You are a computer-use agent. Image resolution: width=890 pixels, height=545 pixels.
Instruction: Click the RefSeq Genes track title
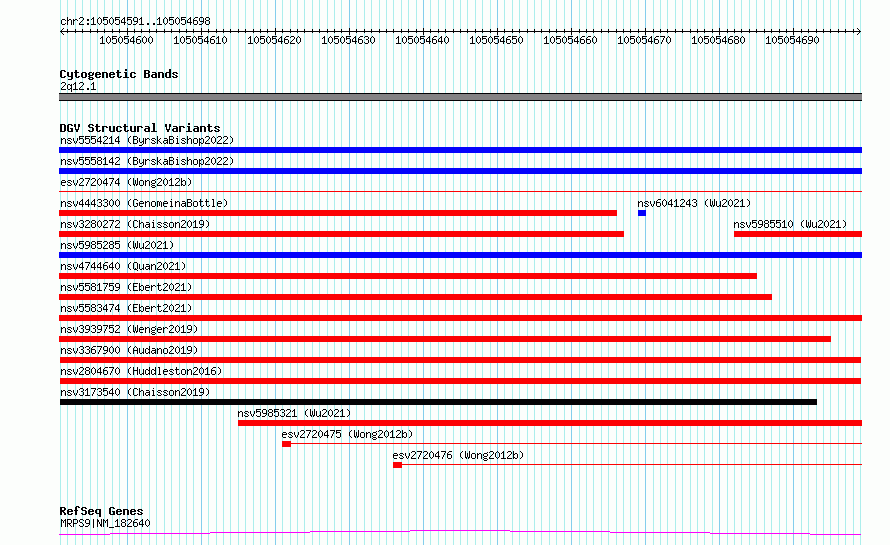[x=101, y=511]
